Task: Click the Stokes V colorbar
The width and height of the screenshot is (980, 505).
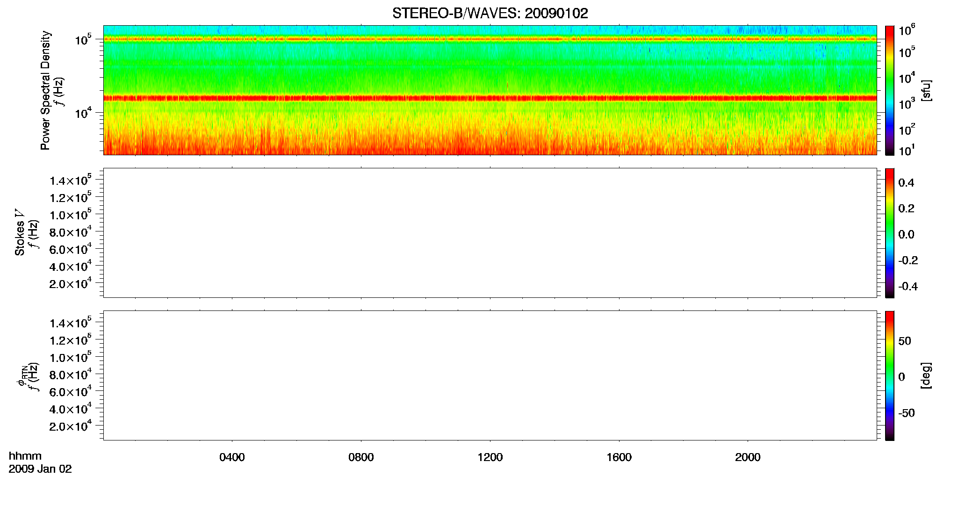Action: click(889, 233)
